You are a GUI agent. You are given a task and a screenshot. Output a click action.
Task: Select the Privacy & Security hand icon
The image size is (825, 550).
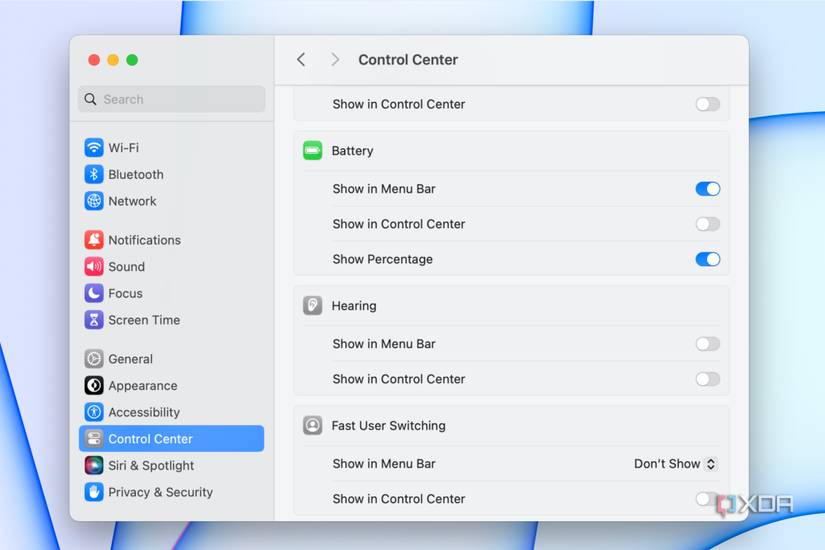coord(94,492)
